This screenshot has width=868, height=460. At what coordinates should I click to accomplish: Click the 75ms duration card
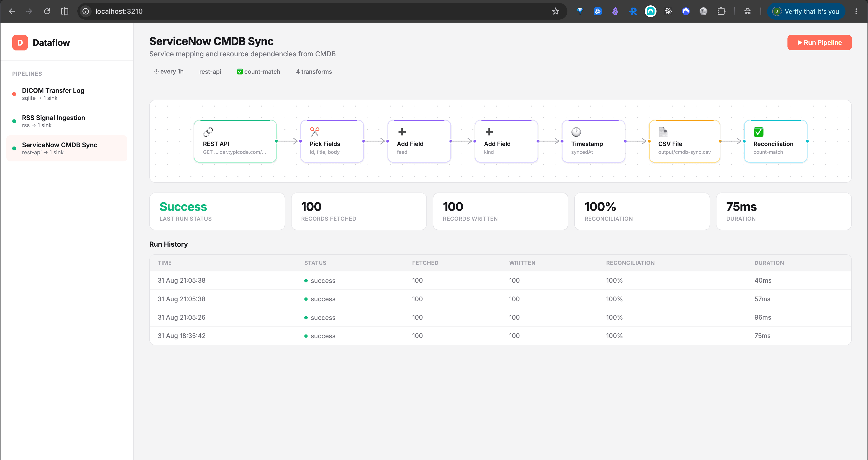pyautogui.click(x=784, y=211)
